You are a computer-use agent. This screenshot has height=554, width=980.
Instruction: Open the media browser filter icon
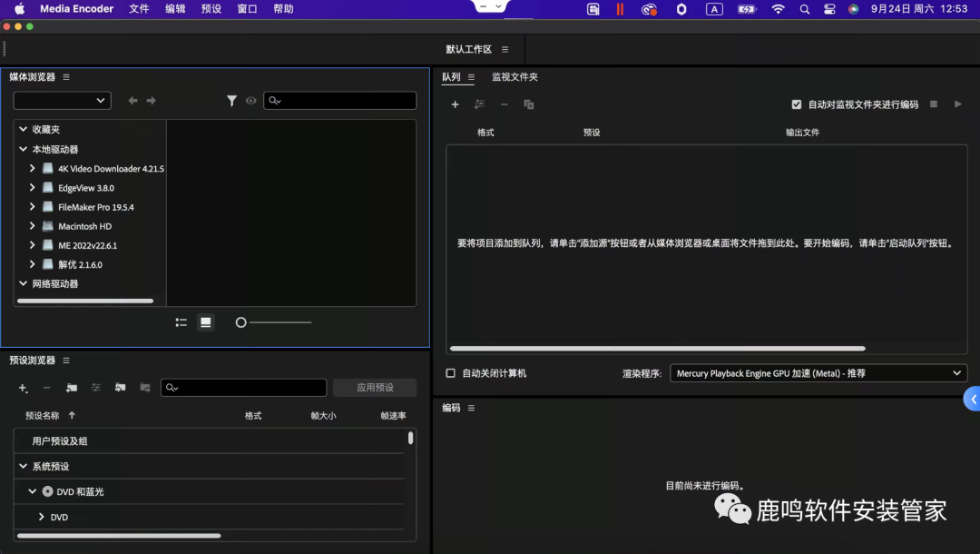(x=232, y=101)
